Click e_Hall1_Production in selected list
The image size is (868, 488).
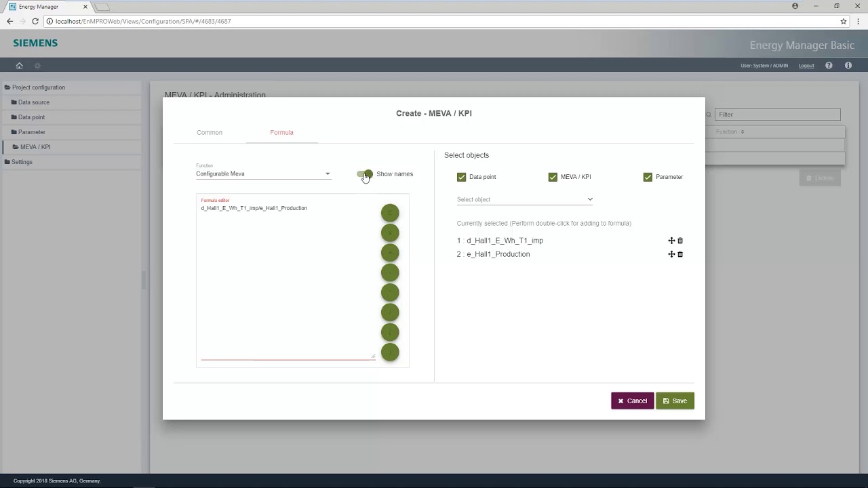[x=498, y=254]
